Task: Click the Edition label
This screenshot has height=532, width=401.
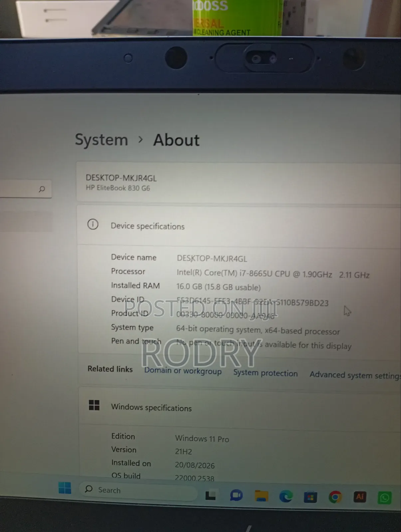Action: pyautogui.click(x=123, y=436)
